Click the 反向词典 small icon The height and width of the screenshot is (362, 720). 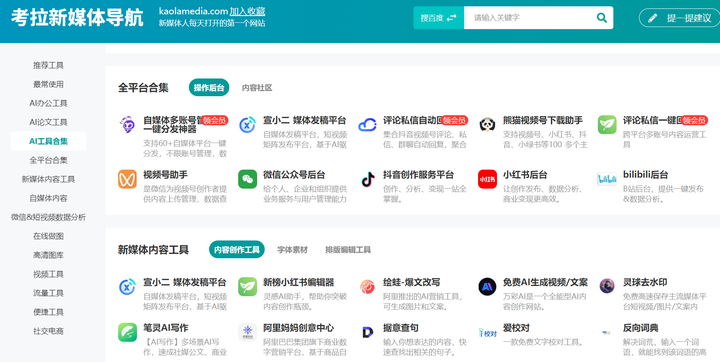coord(607,332)
